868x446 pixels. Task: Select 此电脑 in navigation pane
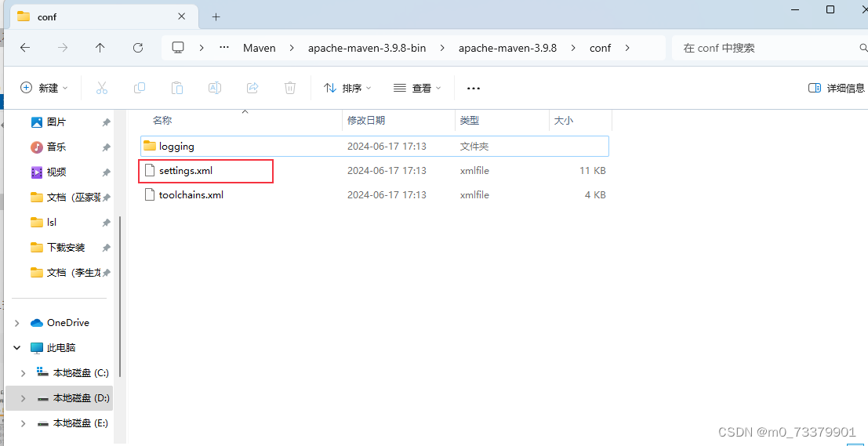coord(61,347)
